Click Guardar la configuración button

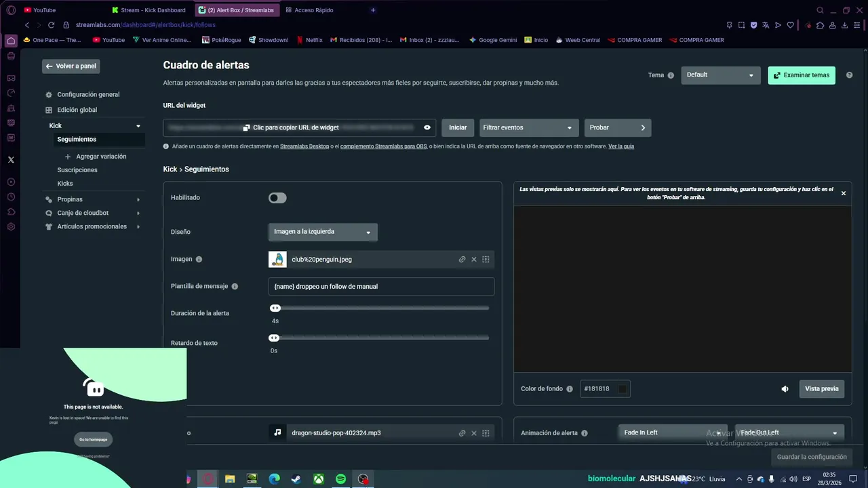pyautogui.click(x=812, y=457)
